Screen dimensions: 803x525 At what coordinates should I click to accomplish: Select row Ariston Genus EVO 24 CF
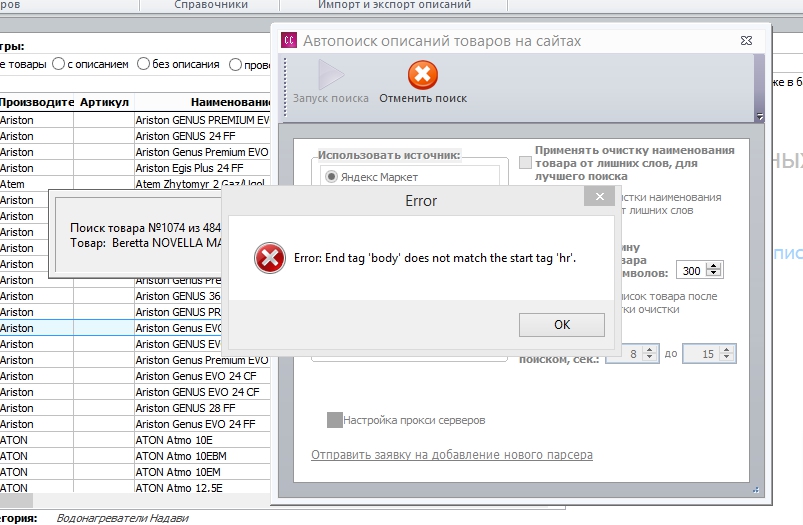pos(135,376)
